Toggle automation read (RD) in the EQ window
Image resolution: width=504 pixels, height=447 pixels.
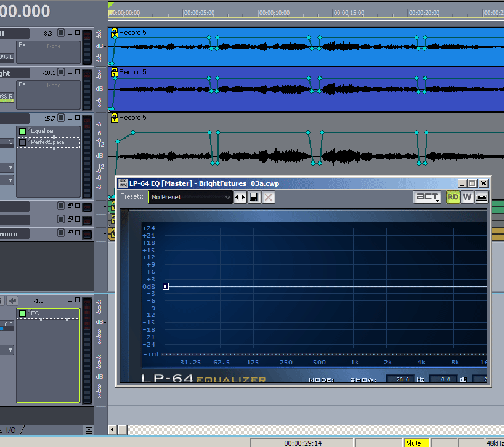pos(453,197)
